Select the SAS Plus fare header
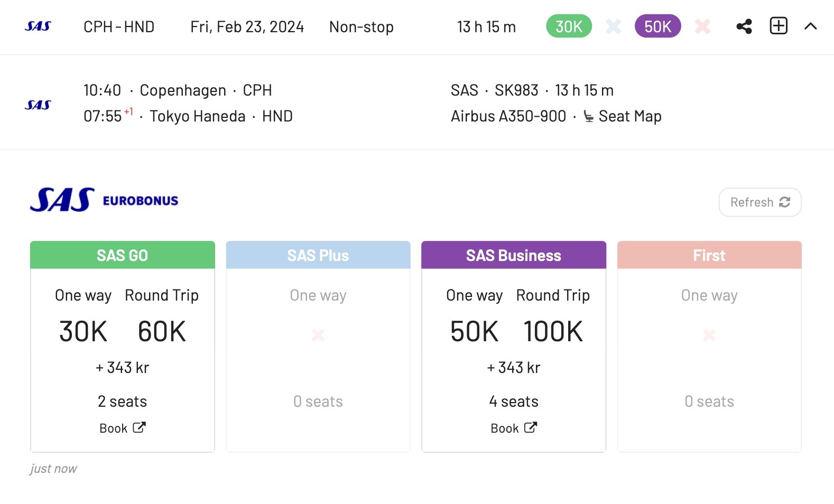 (318, 255)
